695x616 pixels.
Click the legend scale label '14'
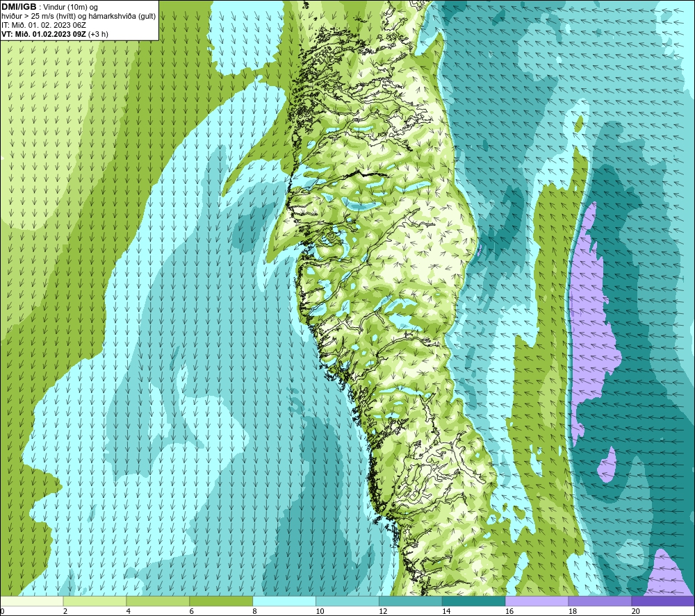(x=446, y=611)
